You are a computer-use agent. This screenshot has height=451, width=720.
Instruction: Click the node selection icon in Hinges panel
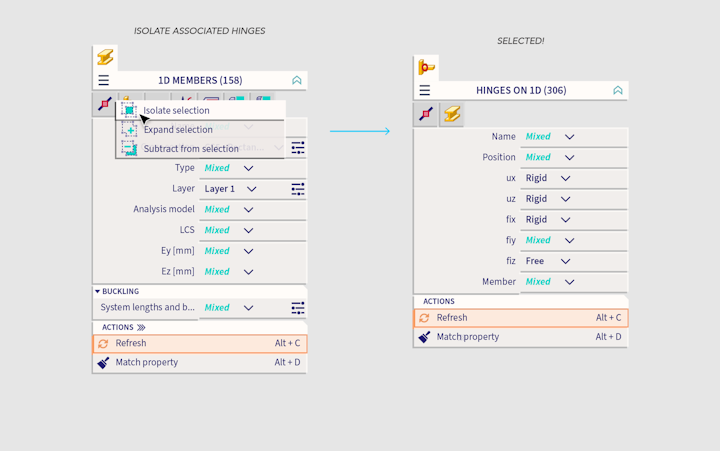click(427, 114)
